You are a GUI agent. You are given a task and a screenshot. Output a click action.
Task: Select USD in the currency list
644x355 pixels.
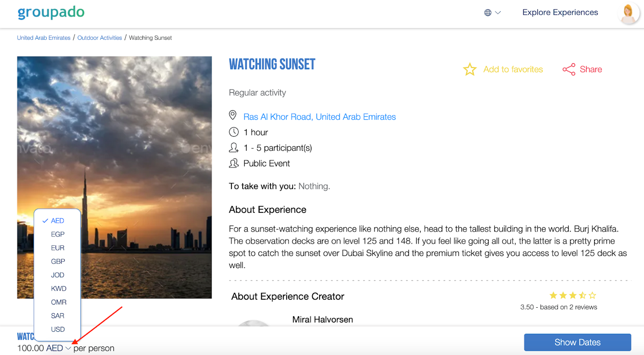pyautogui.click(x=58, y=329)
